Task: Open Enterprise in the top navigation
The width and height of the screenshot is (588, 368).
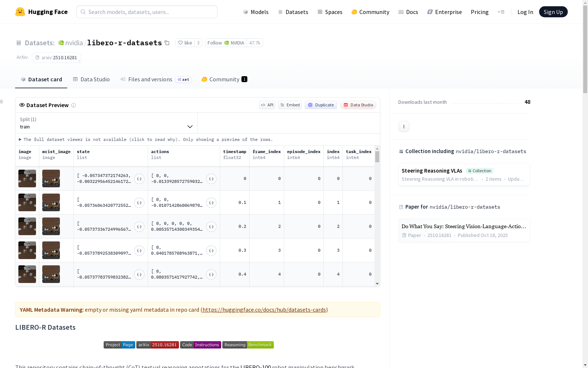Action: point(445,12)
